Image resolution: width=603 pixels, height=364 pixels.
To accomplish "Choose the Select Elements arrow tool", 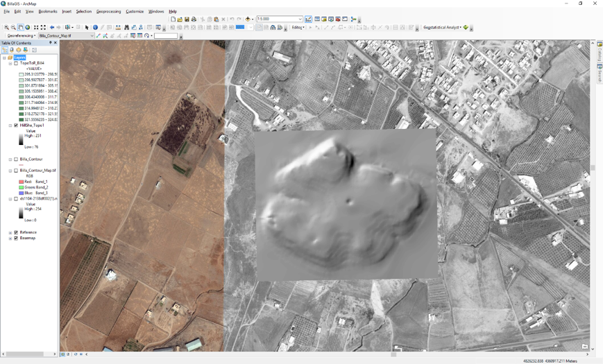I will [87, 27].
